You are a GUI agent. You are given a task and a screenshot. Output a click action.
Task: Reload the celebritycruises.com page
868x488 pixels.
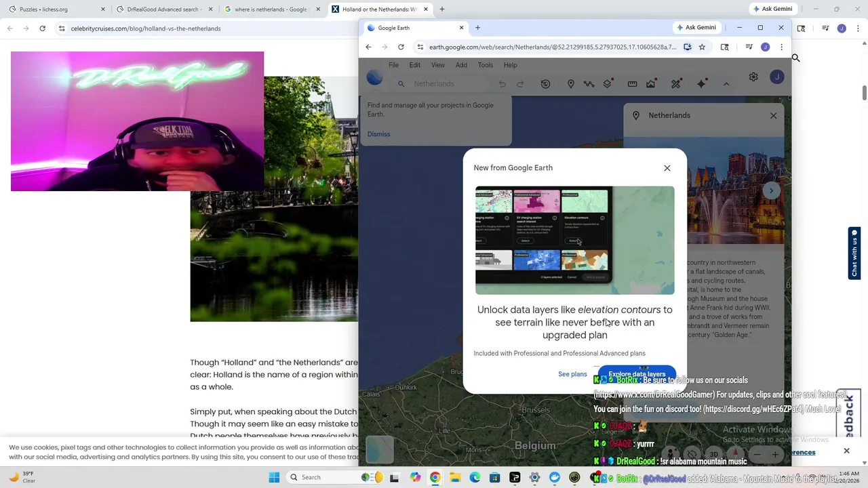[x=42, y=28]
